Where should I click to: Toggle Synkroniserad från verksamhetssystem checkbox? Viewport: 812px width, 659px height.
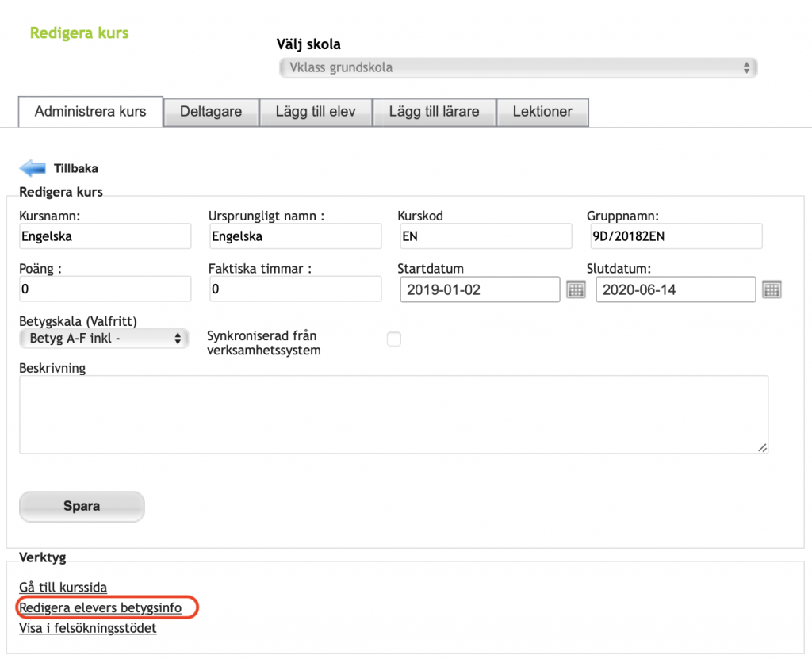pyautogui.click(x=394, y=339)
